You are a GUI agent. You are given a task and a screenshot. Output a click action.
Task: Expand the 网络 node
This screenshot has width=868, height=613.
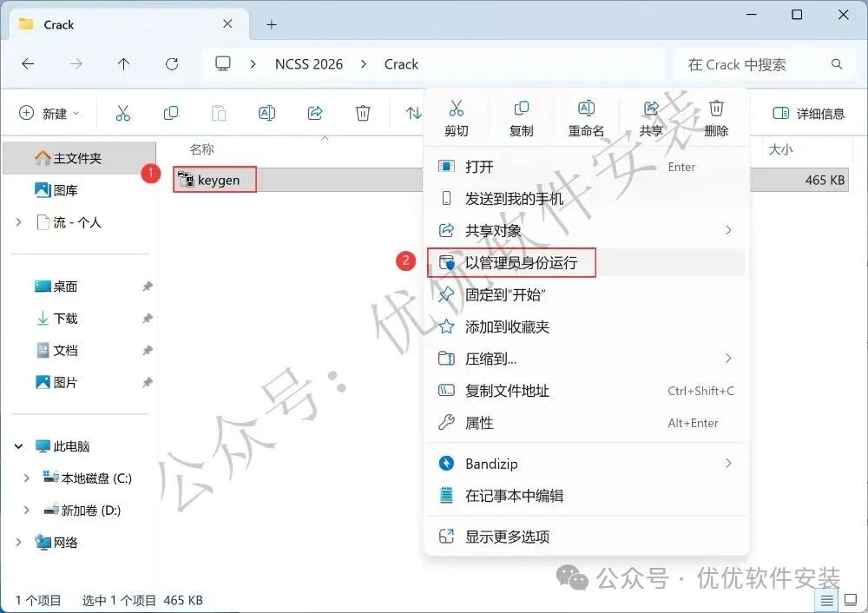pos(19,543)
